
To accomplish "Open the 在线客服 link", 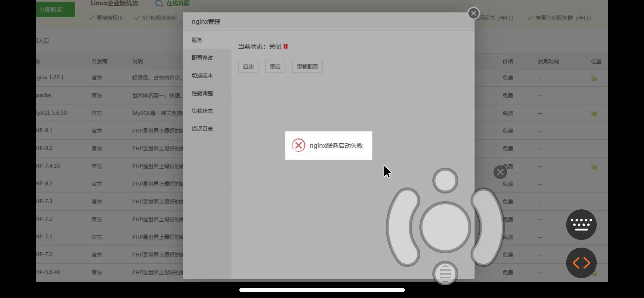I will point(178,3).
